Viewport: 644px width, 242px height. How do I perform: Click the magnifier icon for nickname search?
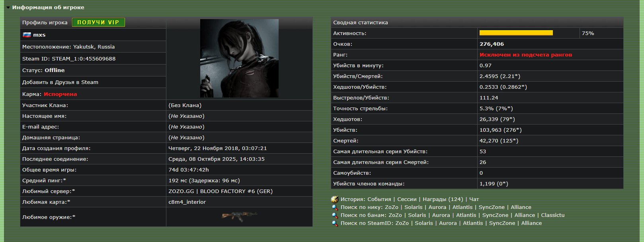tap(335, 207)
